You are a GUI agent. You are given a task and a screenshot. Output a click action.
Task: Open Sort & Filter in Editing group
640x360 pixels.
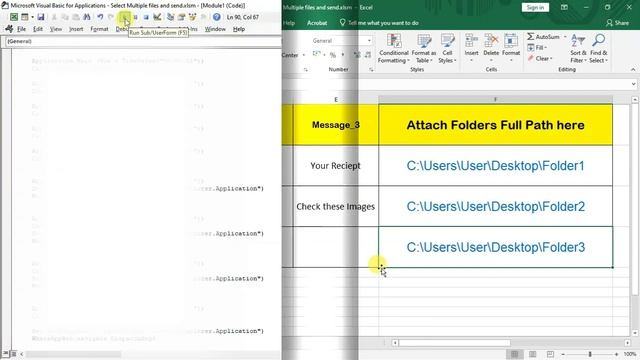tap(578, 49)
